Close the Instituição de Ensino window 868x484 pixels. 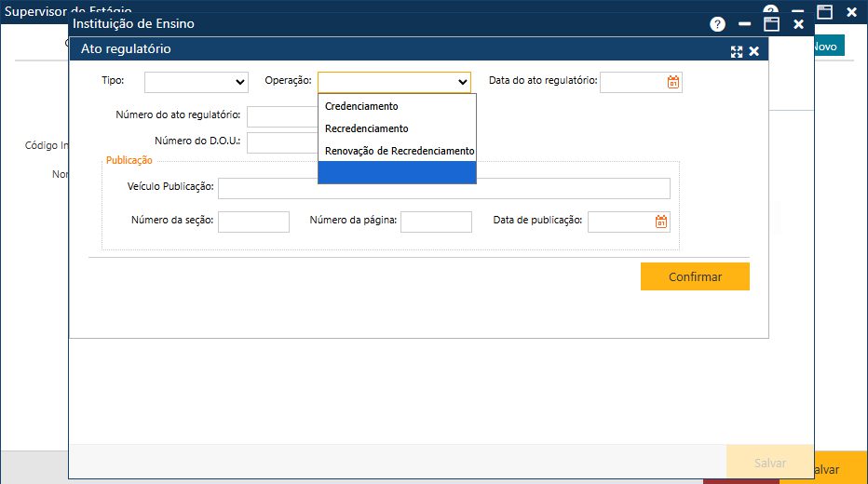click(x=798, y=24)
